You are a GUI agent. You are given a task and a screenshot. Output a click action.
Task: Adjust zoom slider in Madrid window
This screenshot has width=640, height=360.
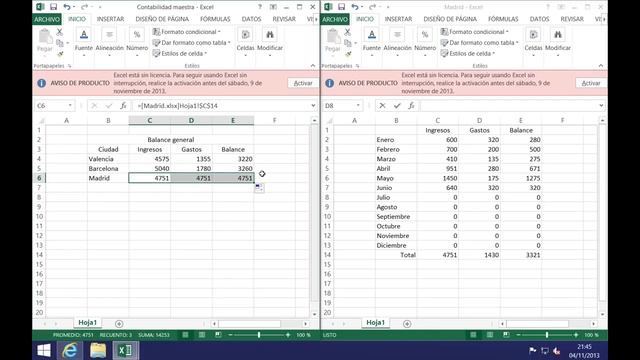[547, 335]
